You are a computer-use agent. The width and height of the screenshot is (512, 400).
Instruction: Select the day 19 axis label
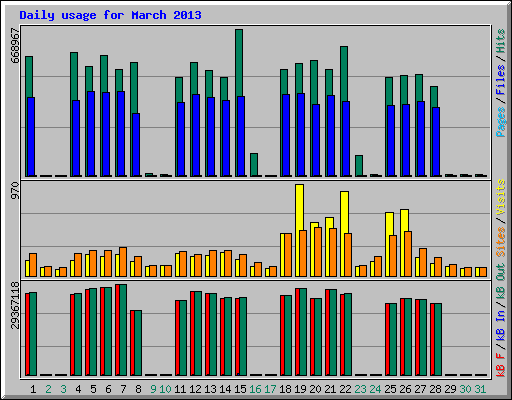click(x=300, y=389)
